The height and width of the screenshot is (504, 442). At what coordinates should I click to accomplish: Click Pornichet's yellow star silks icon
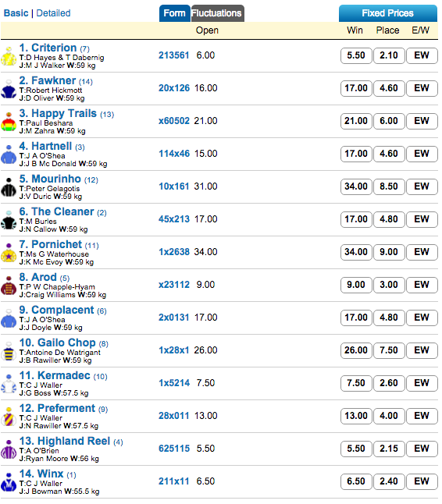click(9, 253)
